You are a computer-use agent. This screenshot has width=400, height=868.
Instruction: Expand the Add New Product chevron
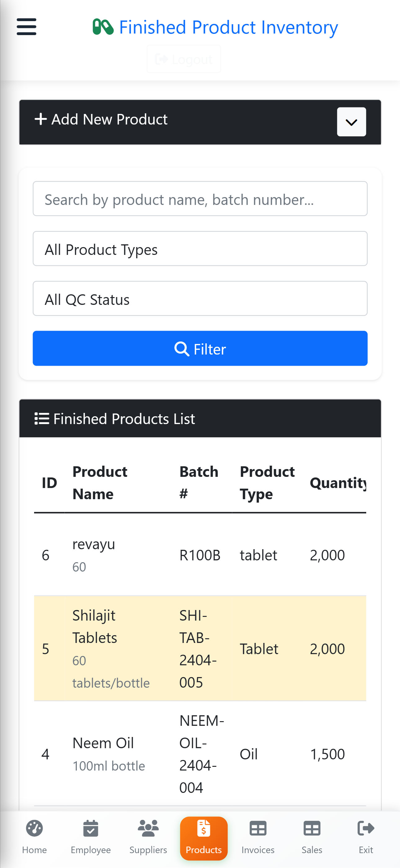(x=352, y=122)
